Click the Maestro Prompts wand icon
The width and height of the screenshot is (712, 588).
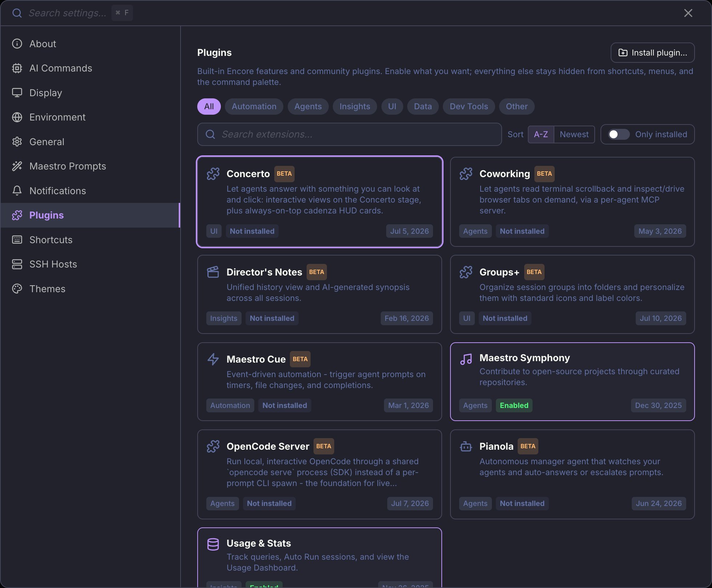coord(17,166)
